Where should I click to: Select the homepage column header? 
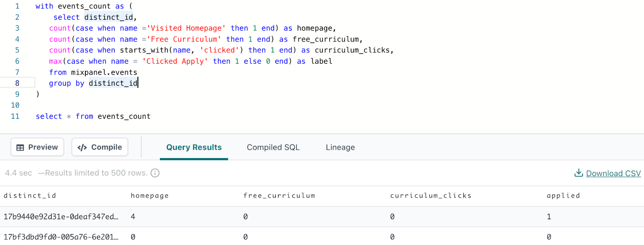[150, 196]
